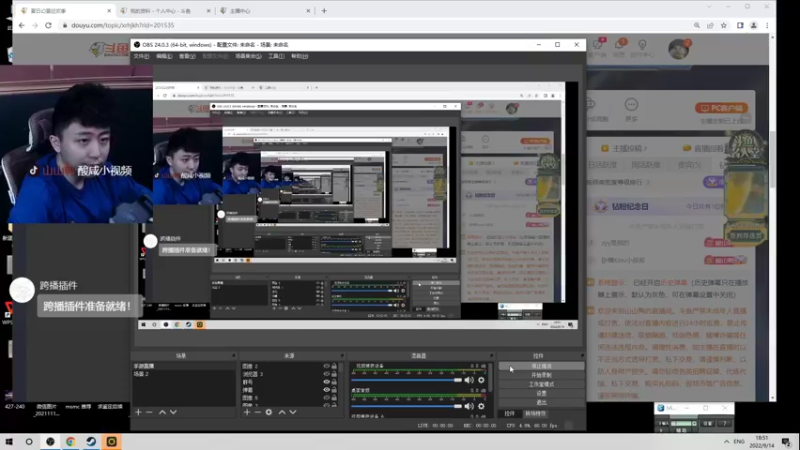The height and width of the screenshot is (450, 800).
Task: Open OBS from Windows taskbar
Action: click(50, 442)
